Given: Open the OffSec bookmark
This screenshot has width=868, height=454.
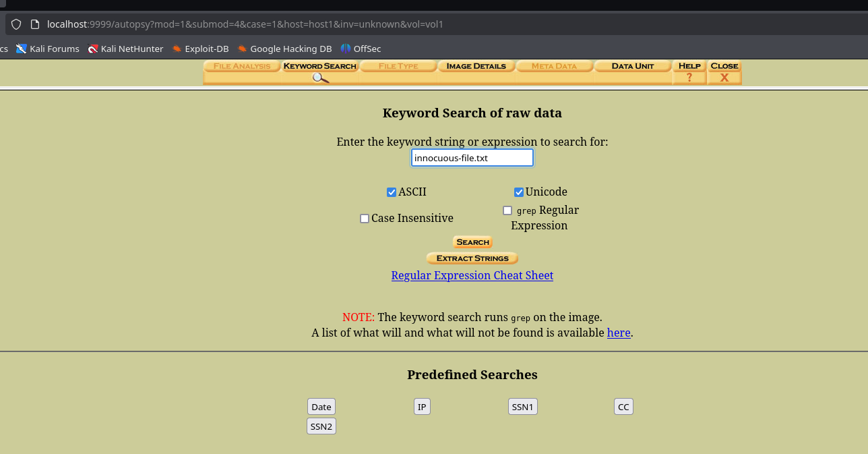Looking at the screenshot, I should click(x=361, y=49).
